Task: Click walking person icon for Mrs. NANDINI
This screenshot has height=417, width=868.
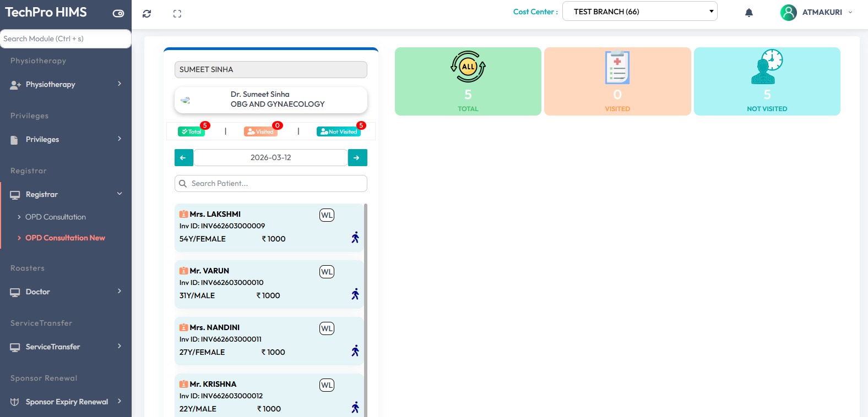Action: (x=355, y=351)
